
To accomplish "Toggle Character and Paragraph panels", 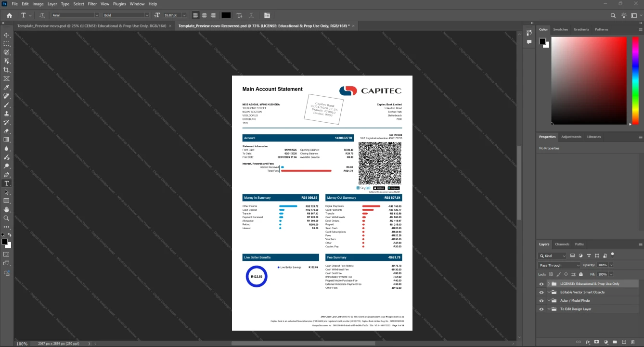I will [267, 15].
